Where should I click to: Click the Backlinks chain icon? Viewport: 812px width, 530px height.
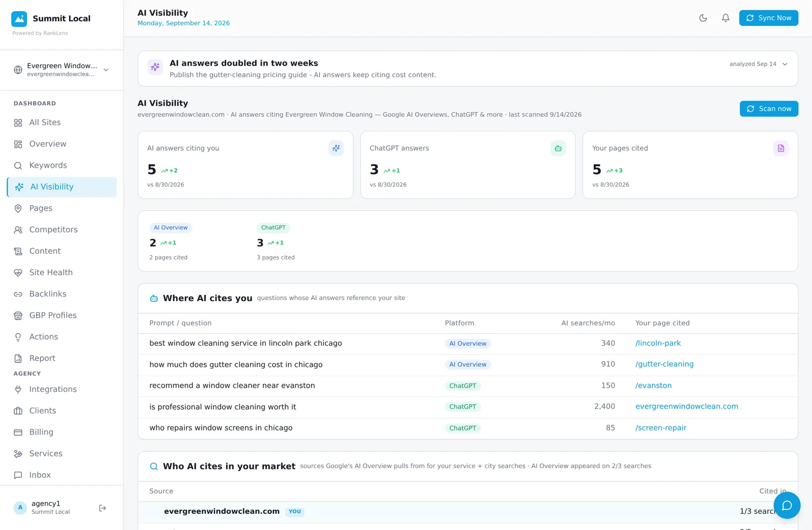click(x=18, y=294)
